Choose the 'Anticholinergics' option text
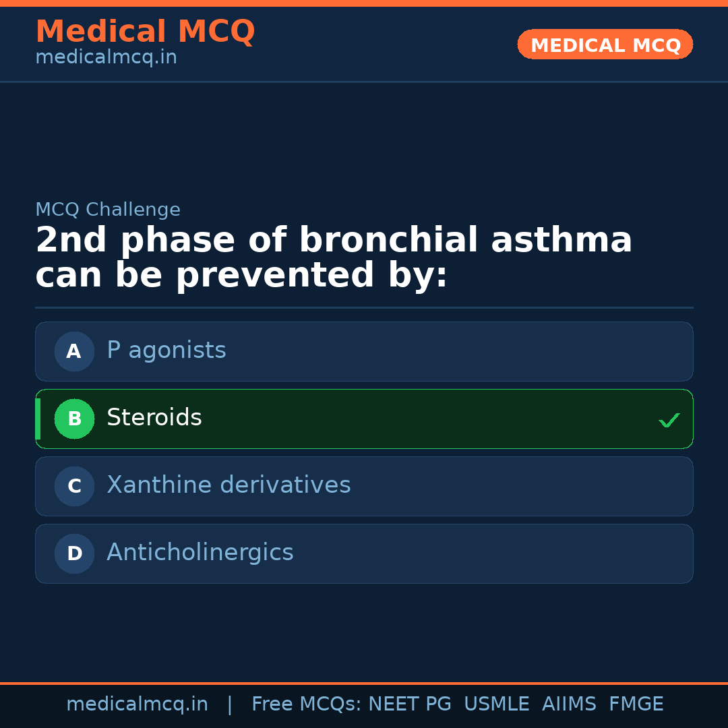The width and height of the screenshot is (728, 728). click(x=200, y=553)
